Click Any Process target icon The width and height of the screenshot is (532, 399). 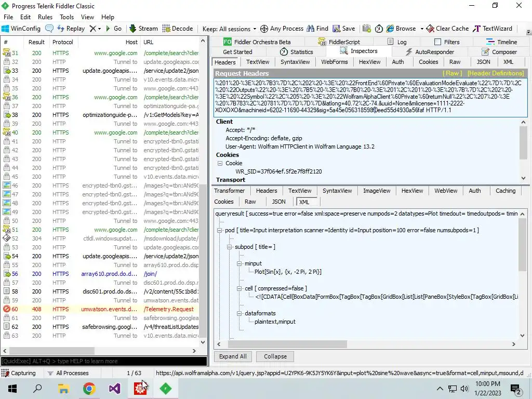click(264, 29)
